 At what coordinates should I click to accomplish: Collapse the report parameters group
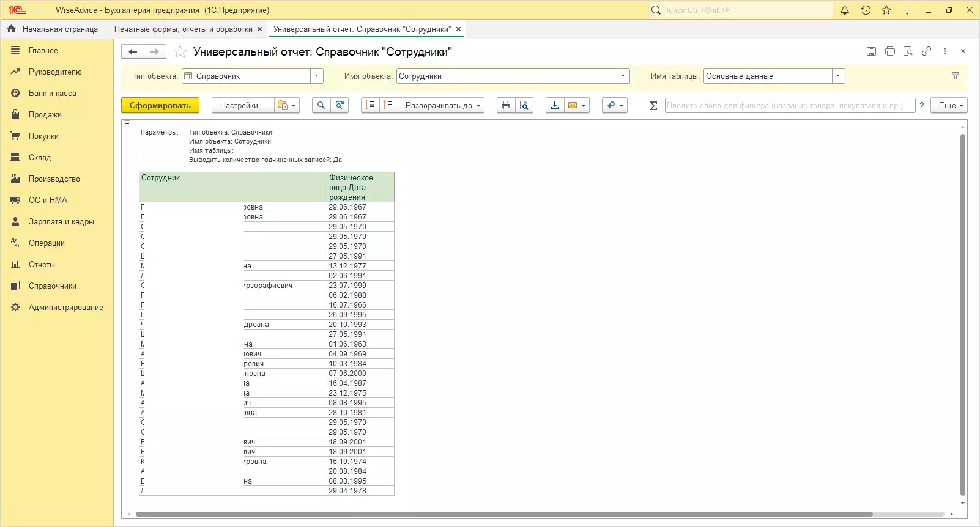[x=127, y=124]
